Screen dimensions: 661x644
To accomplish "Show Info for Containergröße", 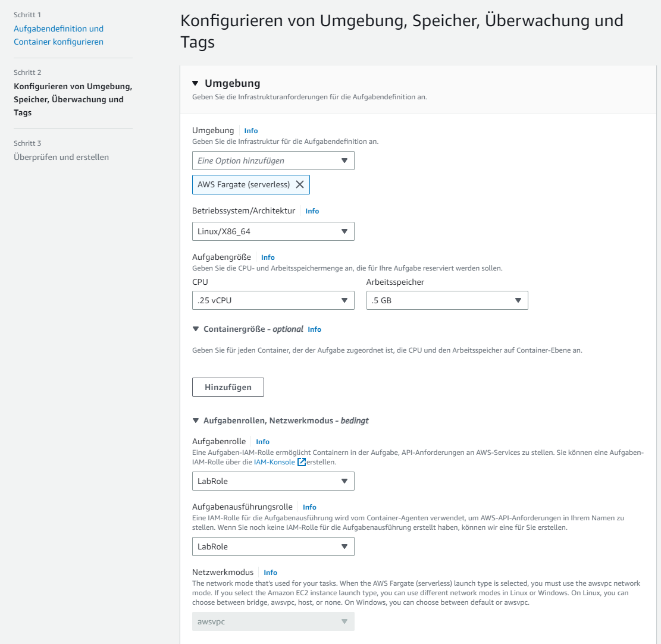I will (x=314, y=329).
